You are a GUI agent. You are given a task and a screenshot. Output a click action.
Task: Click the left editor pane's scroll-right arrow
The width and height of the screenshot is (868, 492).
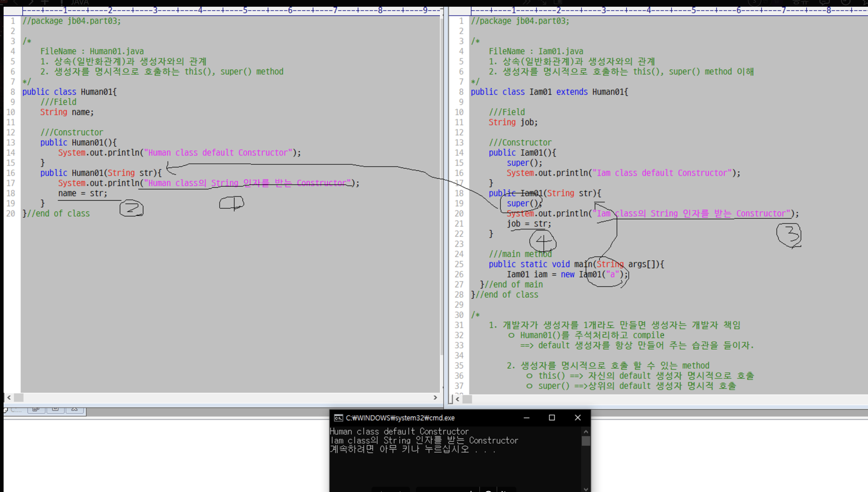pyautogui.click(x=435, y=398)
